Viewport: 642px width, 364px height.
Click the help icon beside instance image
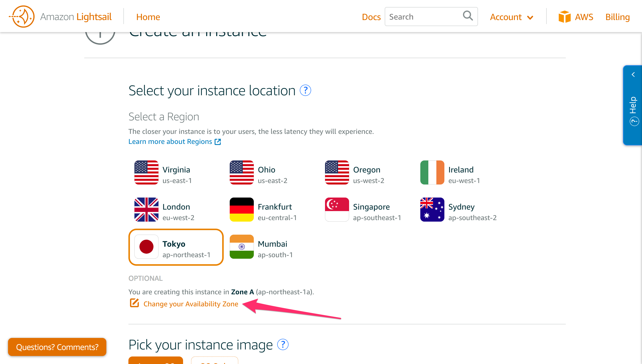[x=283, y=345]
